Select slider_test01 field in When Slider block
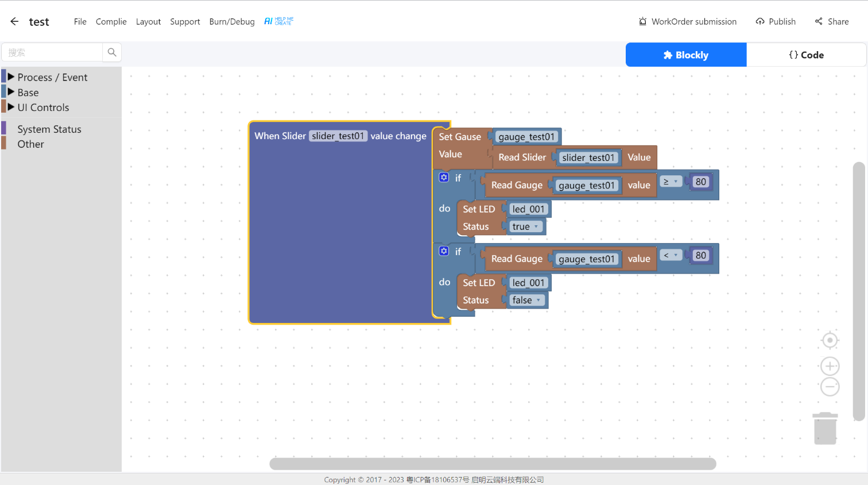The image size is (868, 485). [x=338, y=136]
